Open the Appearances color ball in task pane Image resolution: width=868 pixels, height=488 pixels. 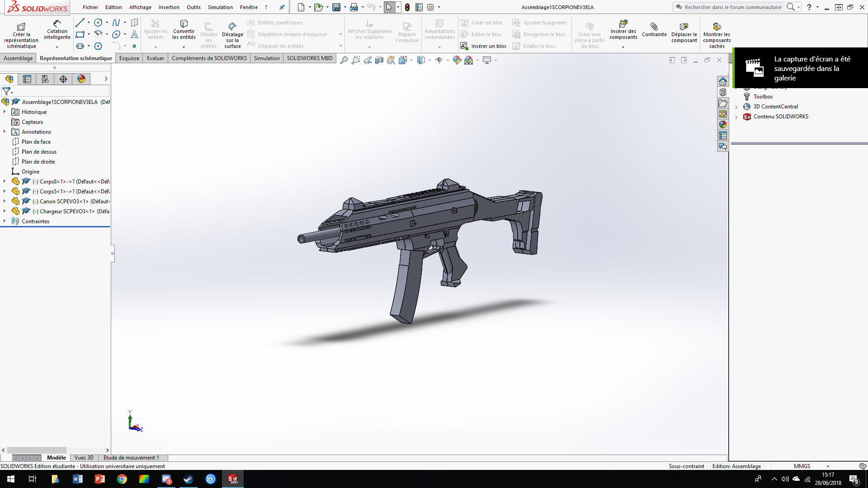click(x=723, y=125)
